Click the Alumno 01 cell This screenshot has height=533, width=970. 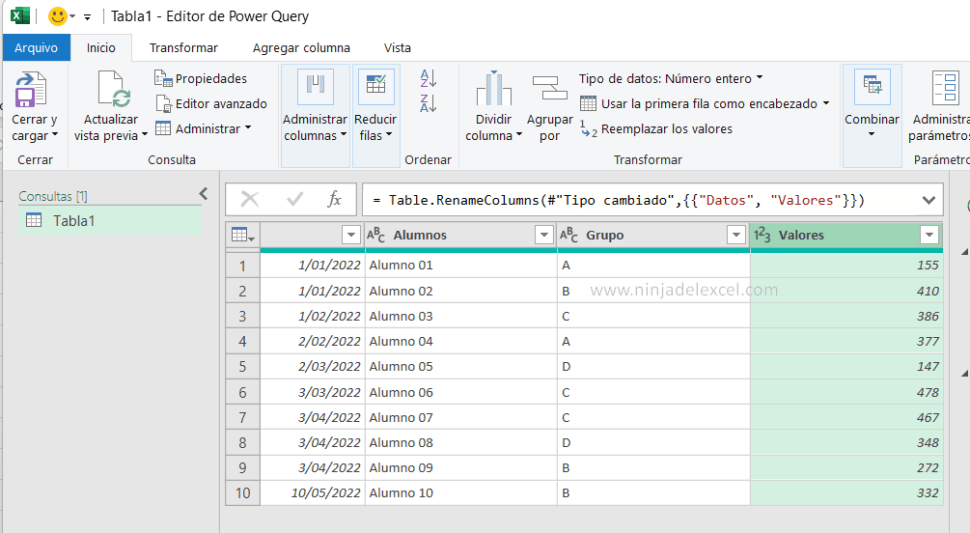point(461,265)
